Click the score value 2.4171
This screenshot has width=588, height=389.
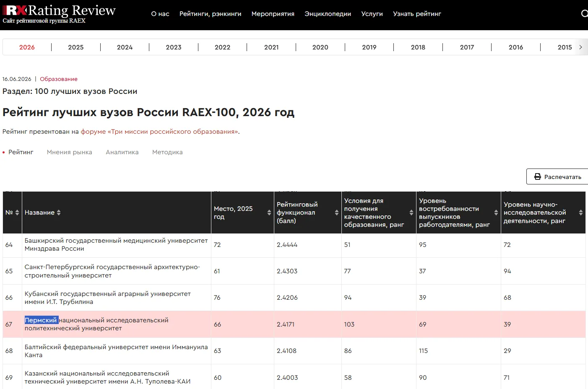point(286,324)
